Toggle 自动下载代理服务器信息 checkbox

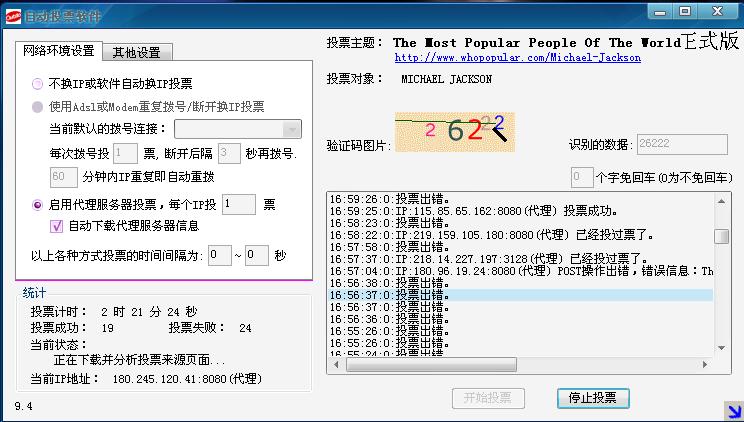pos(56,226)
